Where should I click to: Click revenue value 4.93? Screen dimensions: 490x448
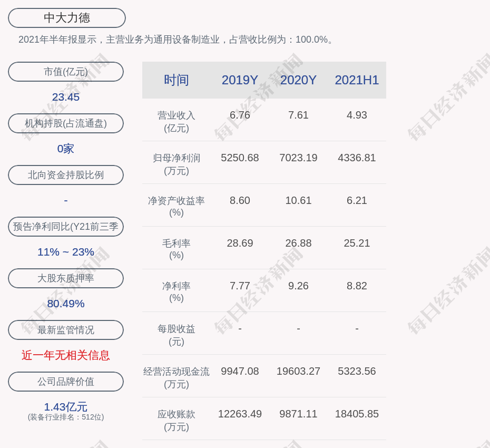[357, 115]
